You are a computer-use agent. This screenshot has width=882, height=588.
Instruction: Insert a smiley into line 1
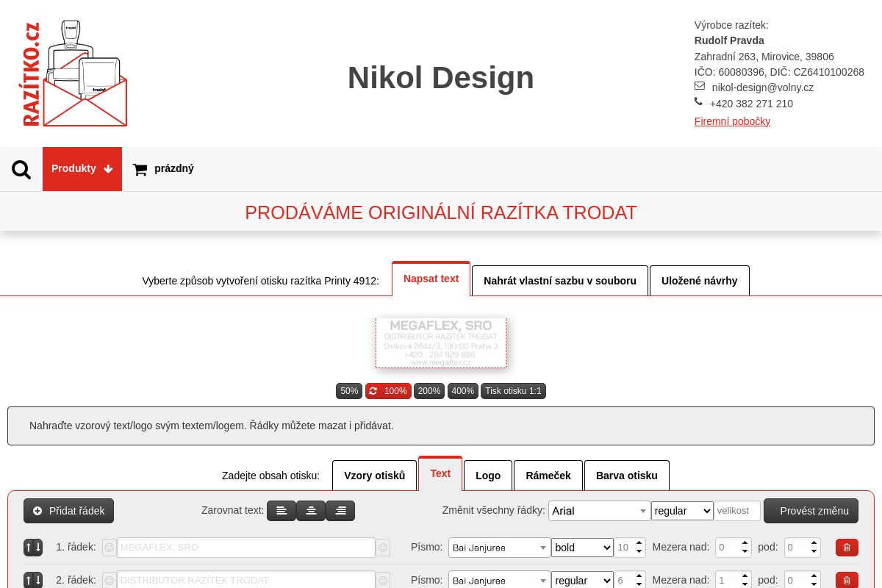[x=109, y=547]
